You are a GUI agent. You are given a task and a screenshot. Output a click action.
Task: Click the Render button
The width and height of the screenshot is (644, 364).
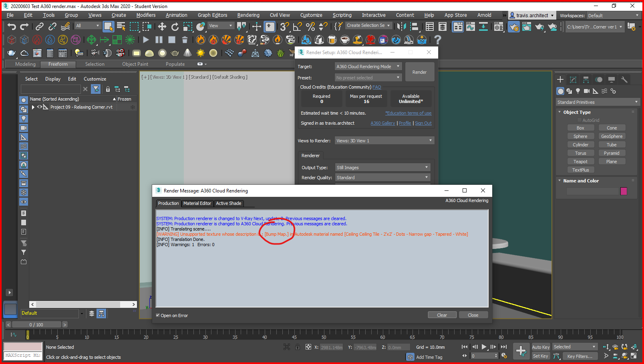(x=419, y=72)
